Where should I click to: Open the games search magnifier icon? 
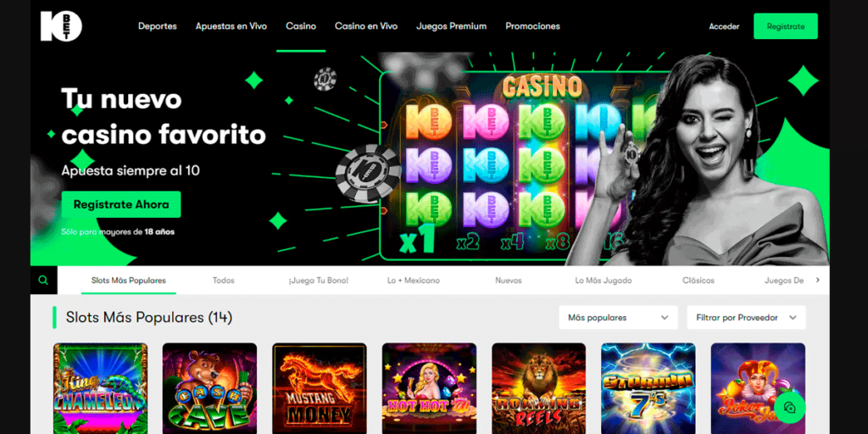pos(43,281)
